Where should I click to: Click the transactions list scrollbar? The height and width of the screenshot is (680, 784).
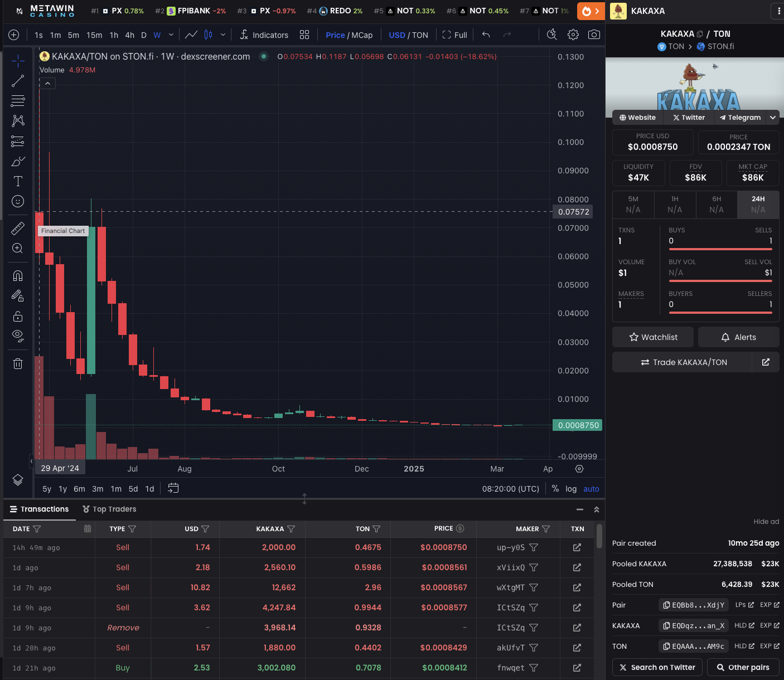pyautogui.click(x=599, y=535)
